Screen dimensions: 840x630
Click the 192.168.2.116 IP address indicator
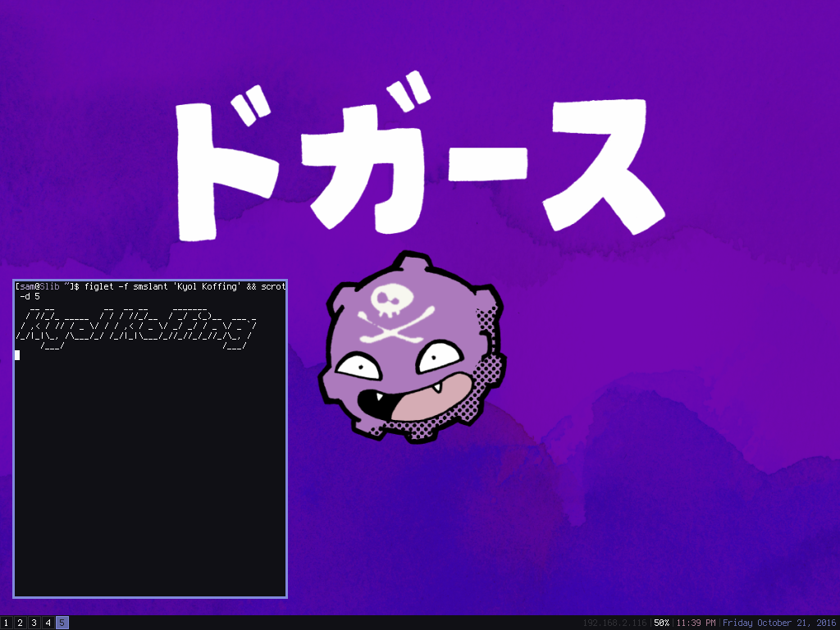(x=614, y=623)
